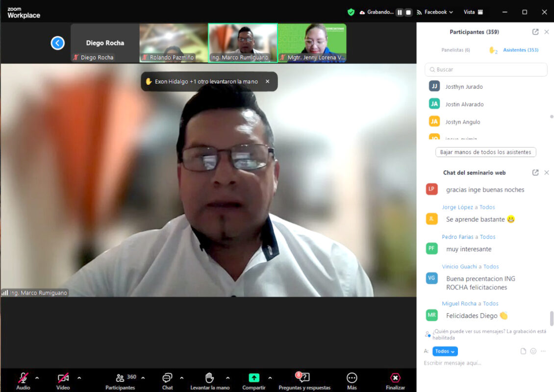
Task: Click Levantar la mano hand icon
Action: tap(209, 378)
